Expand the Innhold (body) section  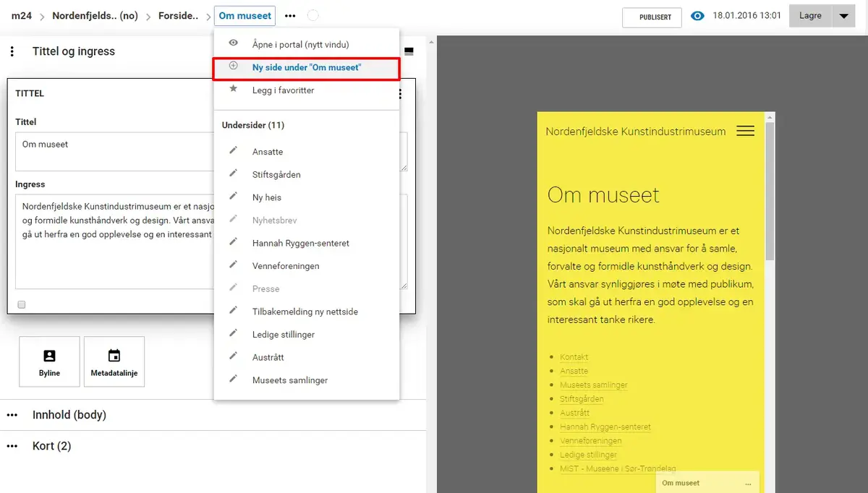[x=69, y=415]
